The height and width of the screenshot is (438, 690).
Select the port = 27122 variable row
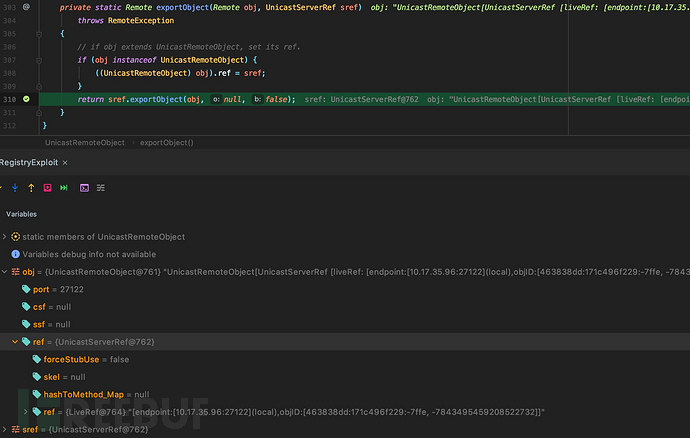click(x=60, y=289)
